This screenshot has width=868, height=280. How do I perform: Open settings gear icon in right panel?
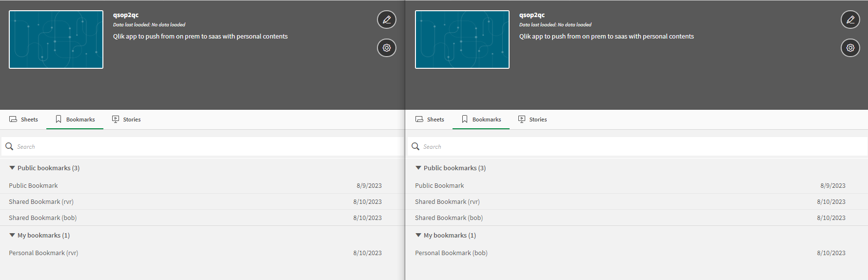850,48
